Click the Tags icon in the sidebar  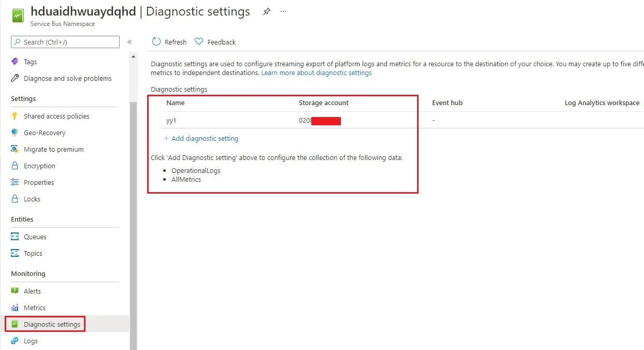pos(15,62)
